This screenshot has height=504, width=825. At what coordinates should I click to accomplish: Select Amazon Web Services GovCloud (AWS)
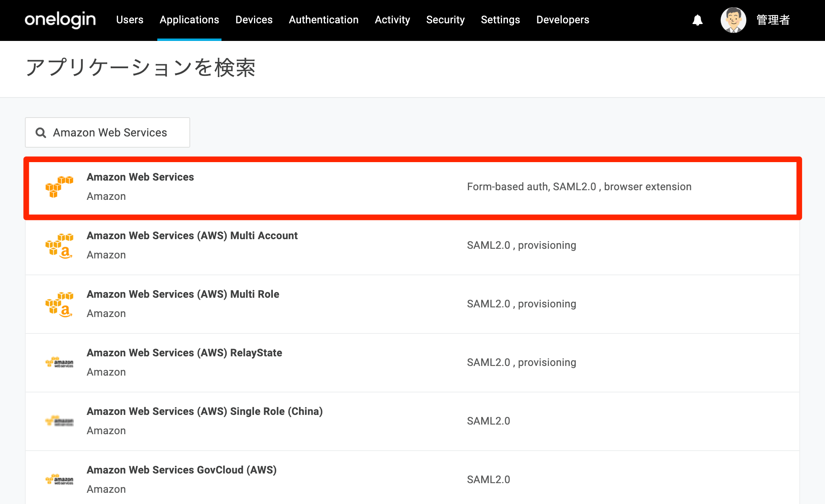pyautogui.click(x=412, y=478)
